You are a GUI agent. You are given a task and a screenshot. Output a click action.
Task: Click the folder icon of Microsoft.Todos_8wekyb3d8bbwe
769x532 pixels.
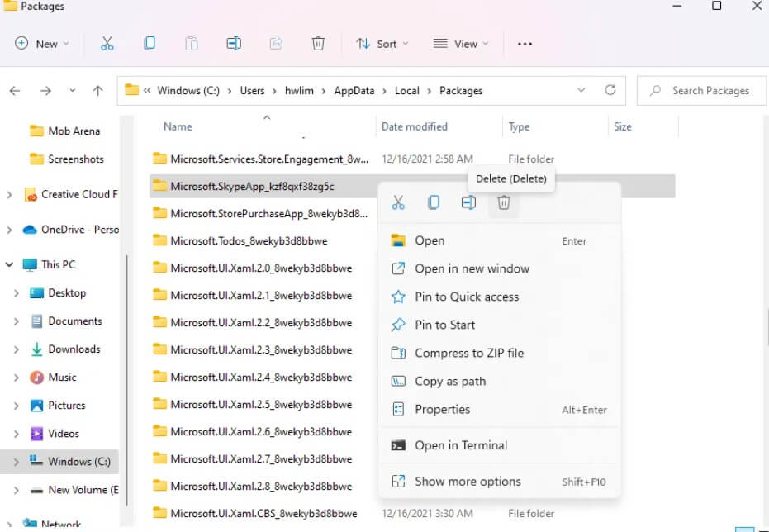coord(159,240)
